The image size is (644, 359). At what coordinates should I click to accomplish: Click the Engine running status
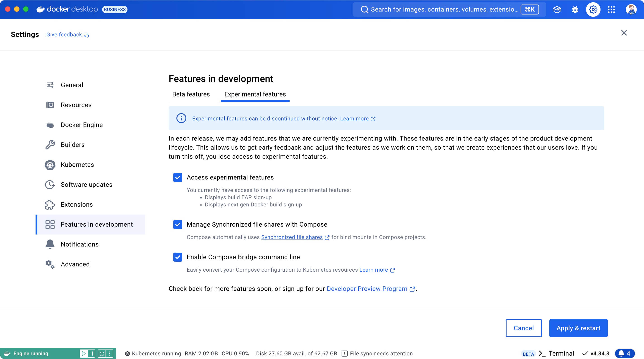(31, 354)
